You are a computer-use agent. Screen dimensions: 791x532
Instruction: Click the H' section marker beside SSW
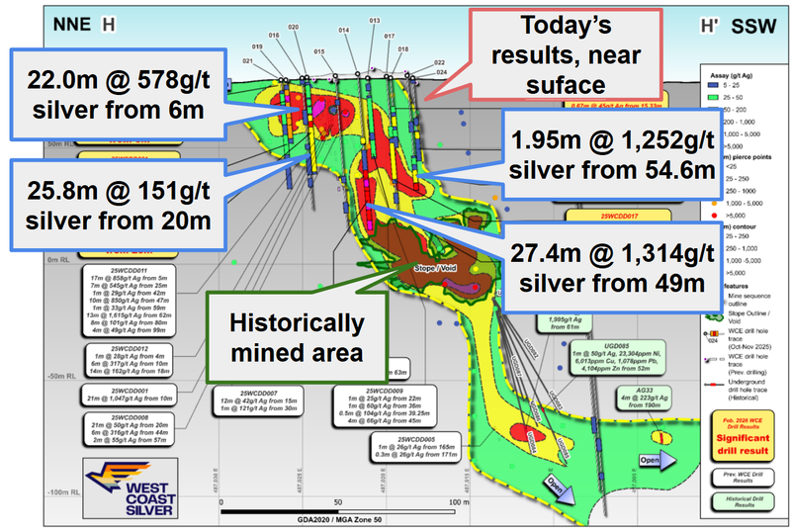(x=708, y=25)
